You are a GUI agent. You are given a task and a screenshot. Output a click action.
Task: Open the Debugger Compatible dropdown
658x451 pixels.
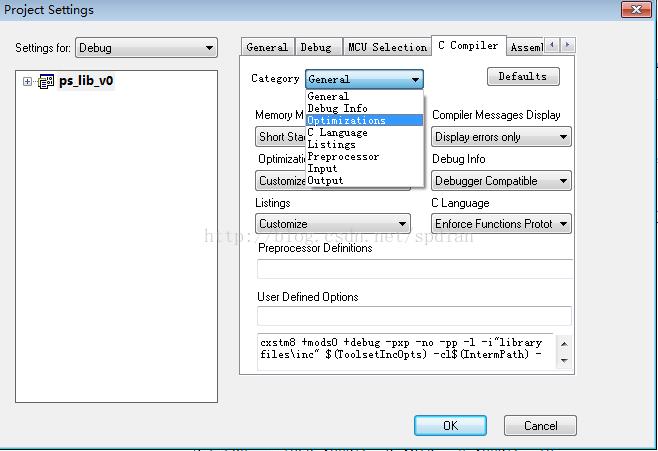tap(501, 181)
